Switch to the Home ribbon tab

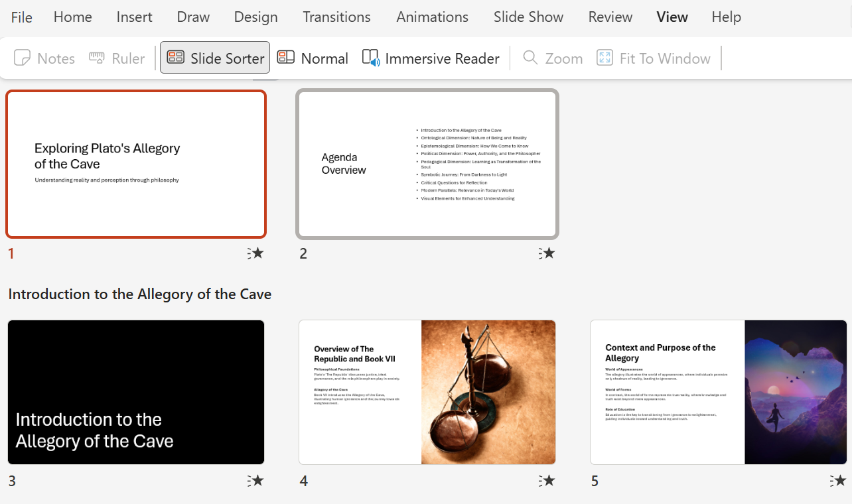point(73,17)
